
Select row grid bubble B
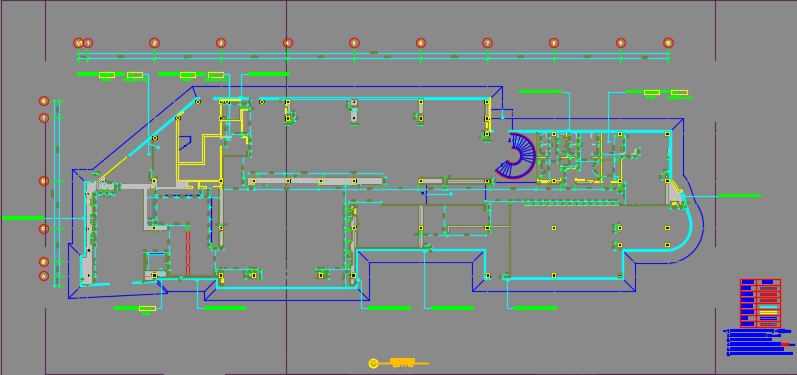click(44, 262)
